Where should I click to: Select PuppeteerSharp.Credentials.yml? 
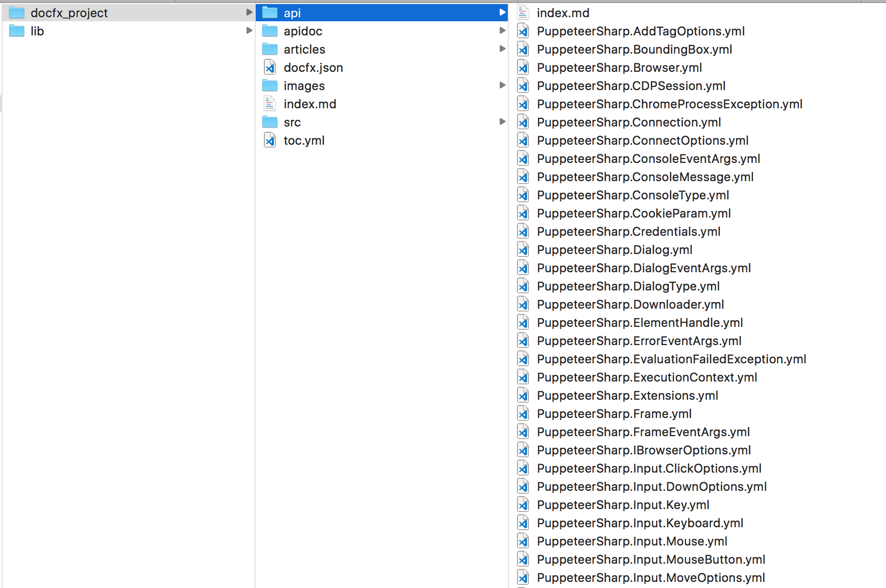point(629,232)
